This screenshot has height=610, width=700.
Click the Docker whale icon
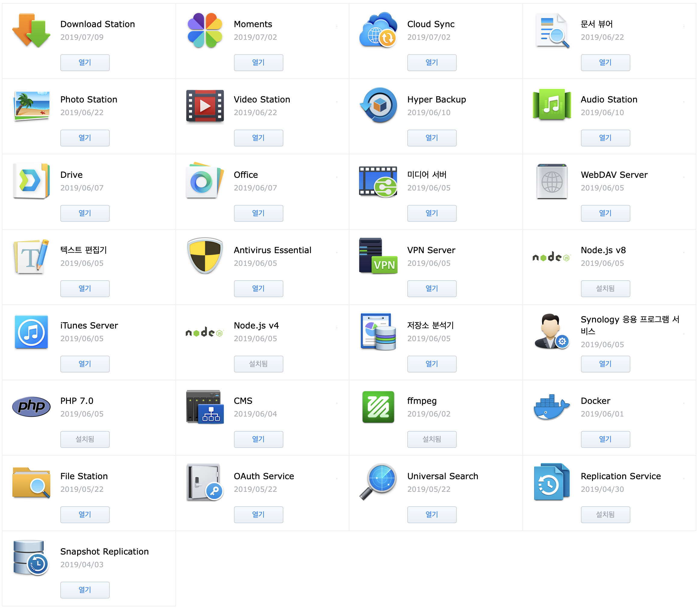(x=552, y=407)
